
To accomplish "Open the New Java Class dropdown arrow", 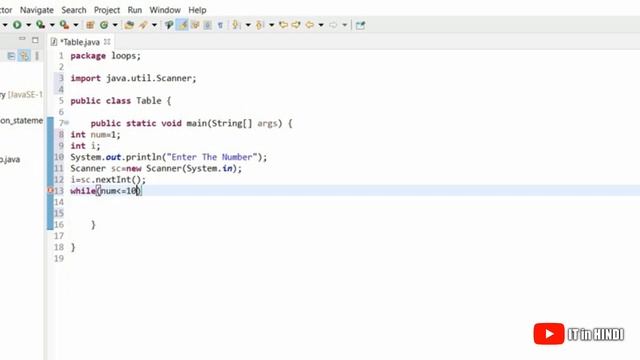I will pos(115,25).
